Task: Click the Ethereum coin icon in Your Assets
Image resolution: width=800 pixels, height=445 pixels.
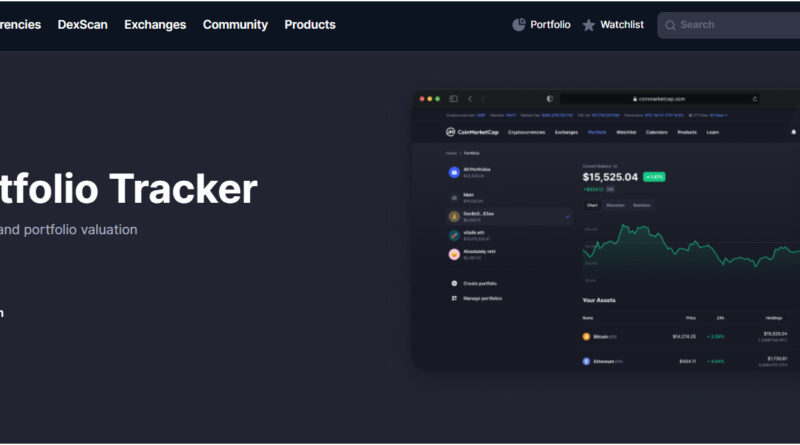Action: tap(587, 361)
